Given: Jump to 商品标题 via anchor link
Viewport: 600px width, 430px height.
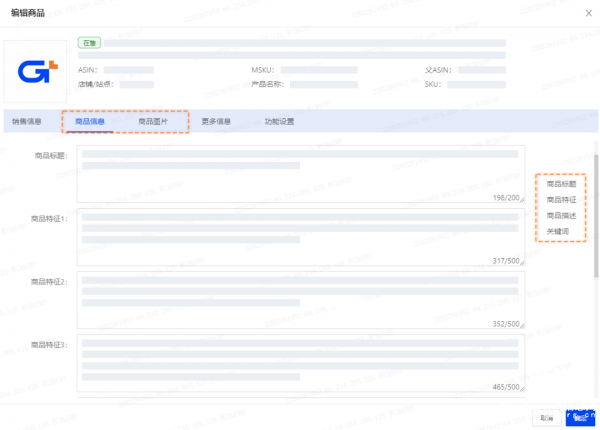Looking at the screenshot, I should 561,184.
